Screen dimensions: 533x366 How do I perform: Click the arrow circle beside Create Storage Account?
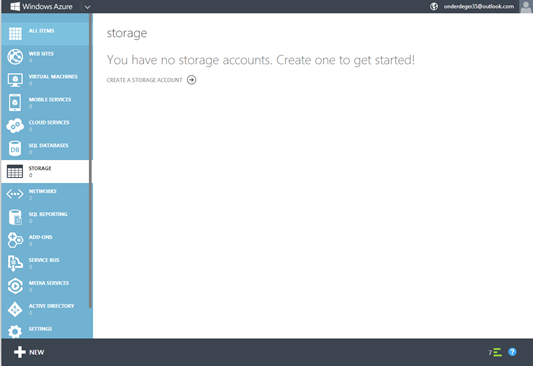(192, 80)
